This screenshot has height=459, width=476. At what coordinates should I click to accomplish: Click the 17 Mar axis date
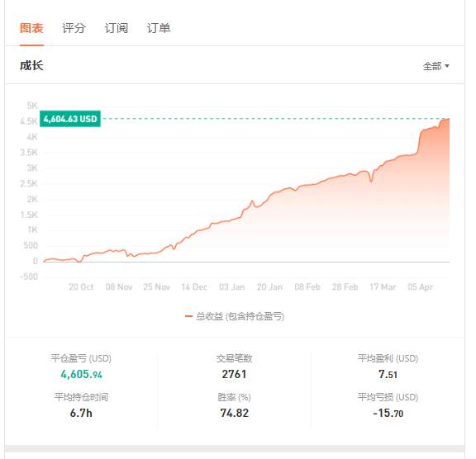[x=383, y=286]
